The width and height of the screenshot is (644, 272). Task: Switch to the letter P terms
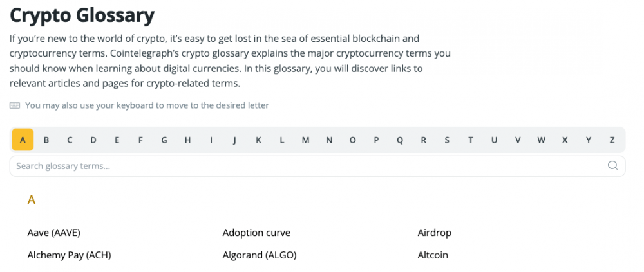pos(376,140)
